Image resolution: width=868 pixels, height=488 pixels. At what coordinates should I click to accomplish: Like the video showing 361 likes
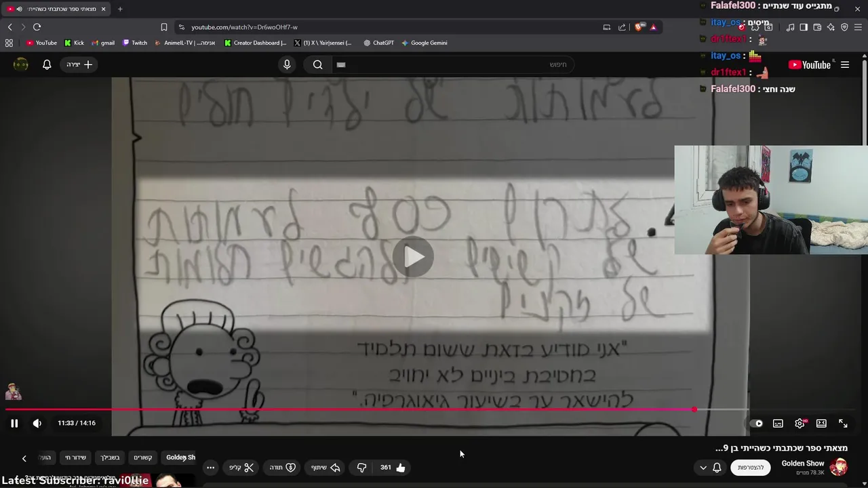coord(393,468)
